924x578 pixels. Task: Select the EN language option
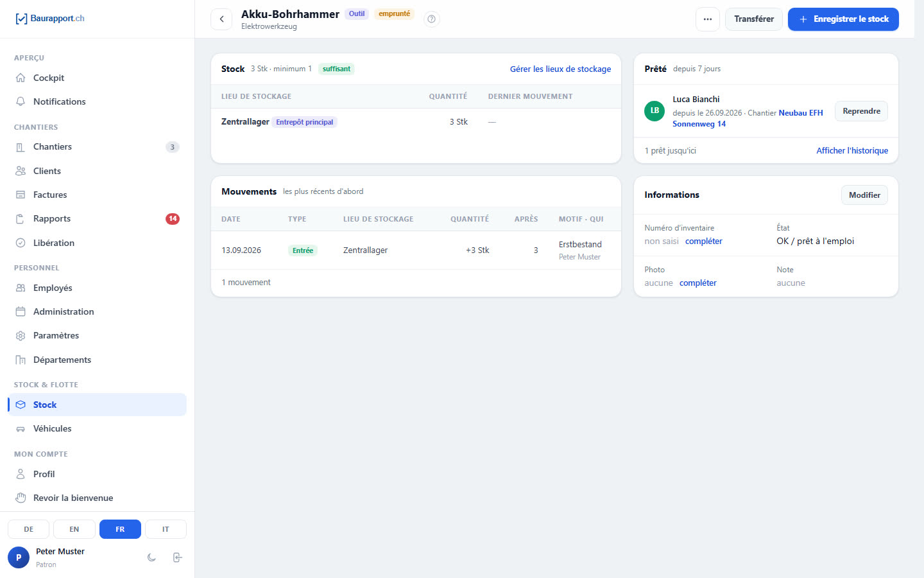pos(74,529)
